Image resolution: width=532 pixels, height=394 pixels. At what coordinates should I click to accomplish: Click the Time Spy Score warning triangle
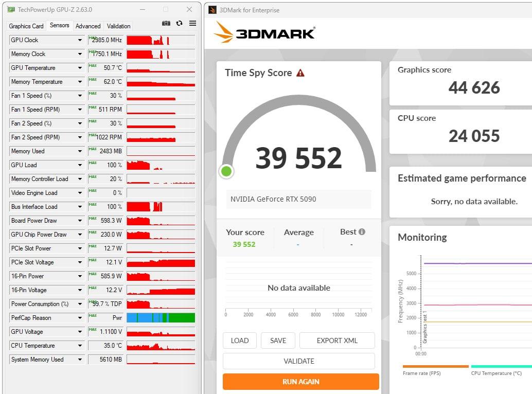tap(300, 73)
